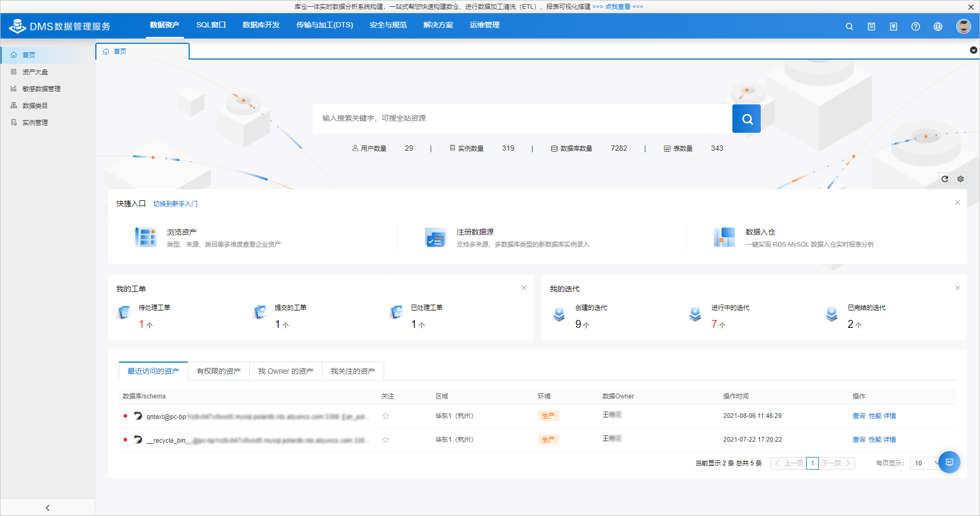Open the 安全与规范 top menu
The width and height of the screenshot is (980, 516).
click(388, 25)
